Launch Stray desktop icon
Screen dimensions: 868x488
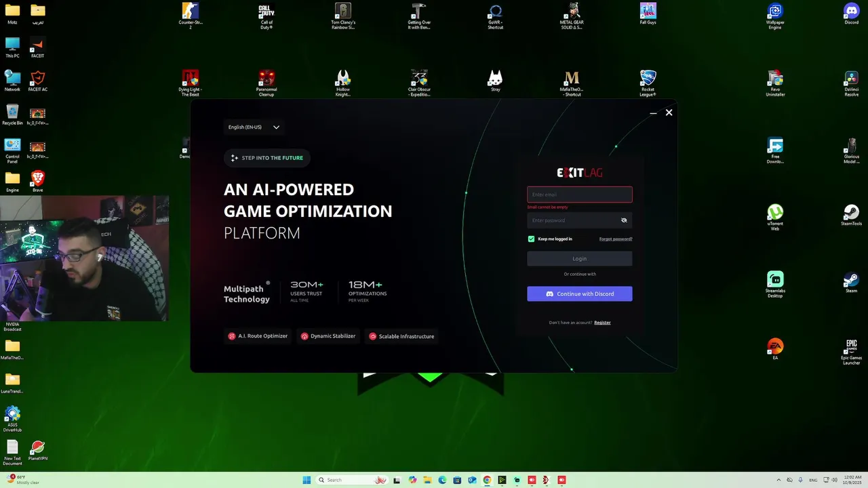(496, 81)
